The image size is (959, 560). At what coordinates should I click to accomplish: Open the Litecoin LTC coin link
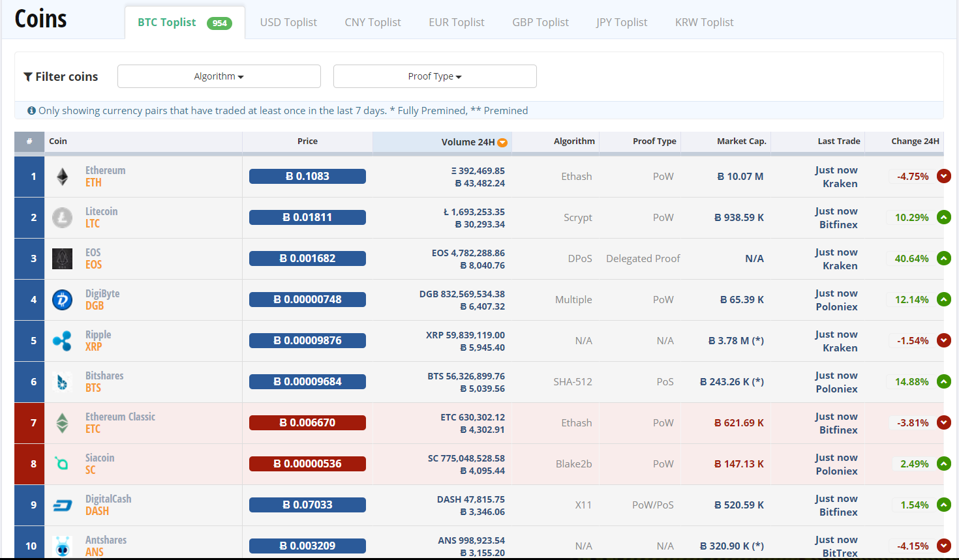point(101,218)
